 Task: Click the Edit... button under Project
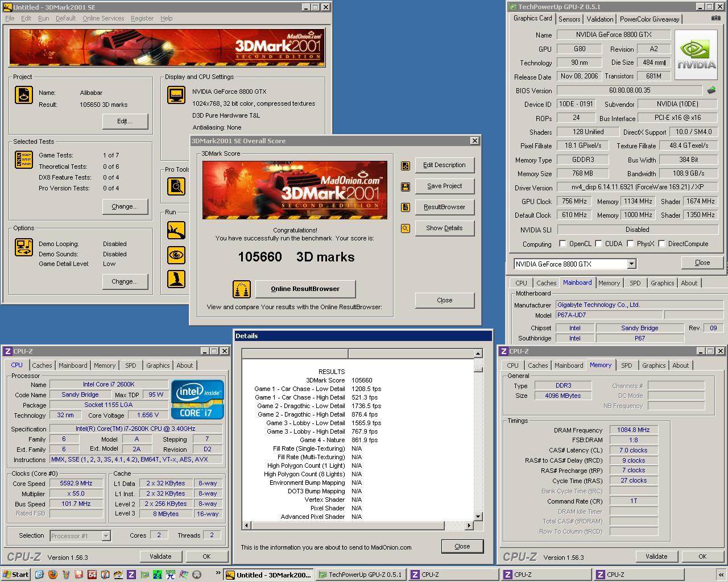125,121
